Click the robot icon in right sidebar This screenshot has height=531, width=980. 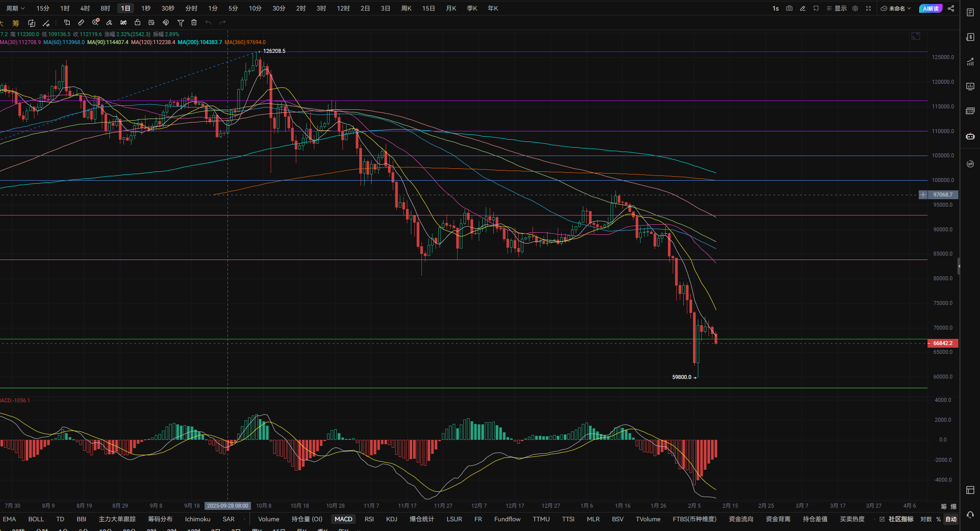[x=970, y=136]
